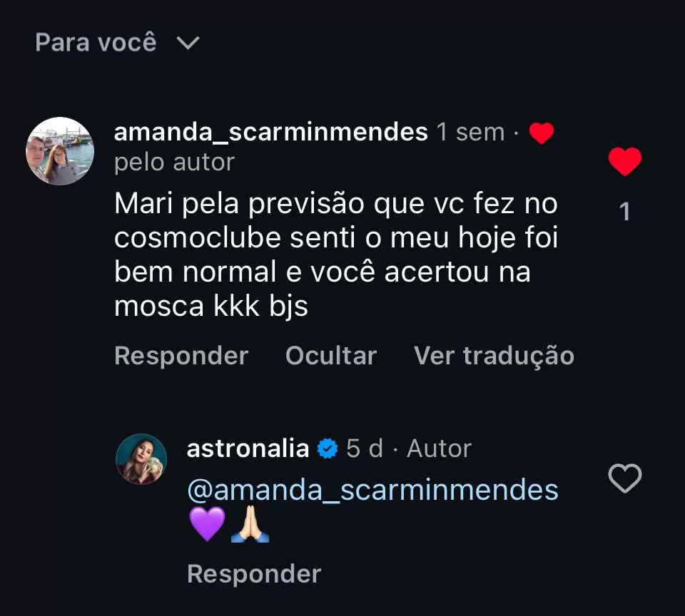Click the like count number 1

(625, 212)
